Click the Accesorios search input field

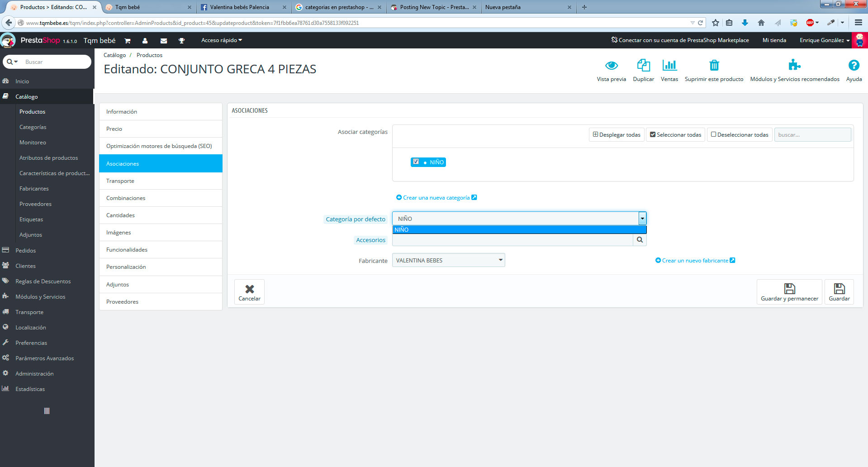(512, 240)
